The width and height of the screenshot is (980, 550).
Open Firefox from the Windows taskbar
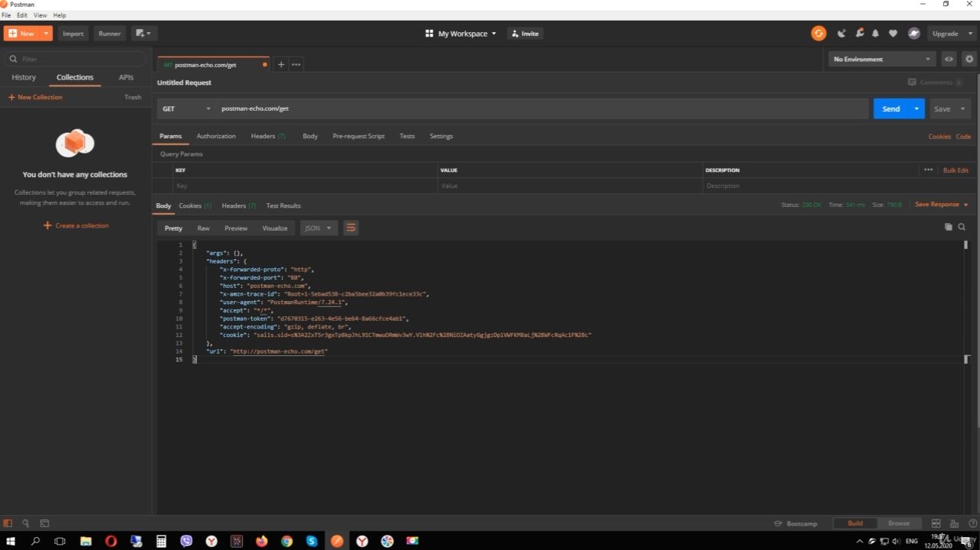pos(262,541)
